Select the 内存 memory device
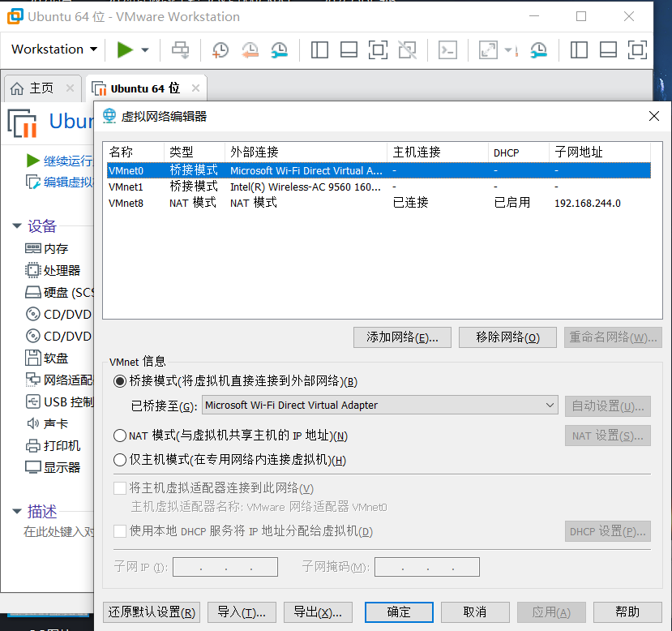The height and width of the screenshot is (631, 672). point(47,249)
